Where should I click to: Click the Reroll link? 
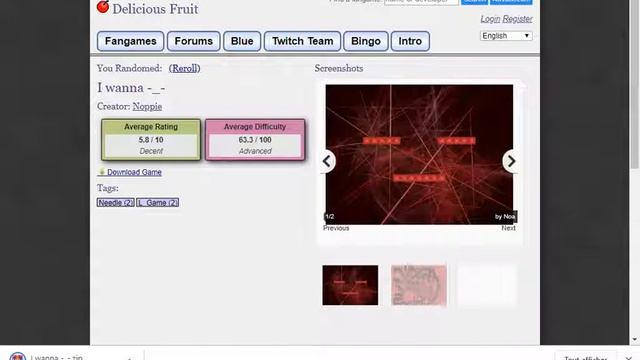tap(184, 68)
